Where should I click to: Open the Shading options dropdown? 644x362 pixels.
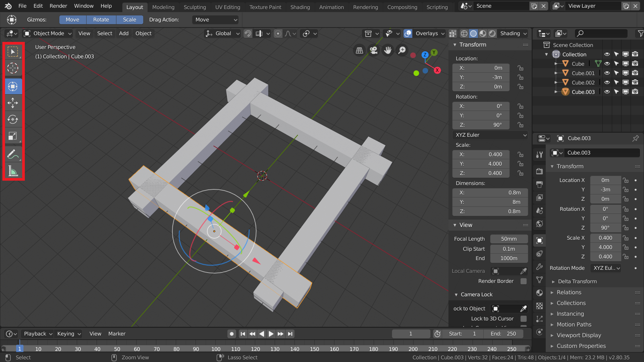click(x=514, y=34)
